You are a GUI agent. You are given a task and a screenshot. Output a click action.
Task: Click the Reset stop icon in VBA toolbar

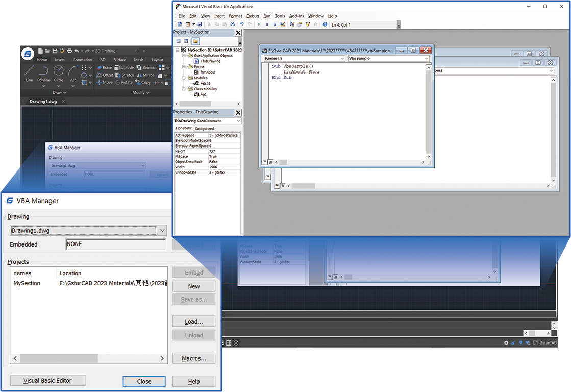[x=275, y=24]
